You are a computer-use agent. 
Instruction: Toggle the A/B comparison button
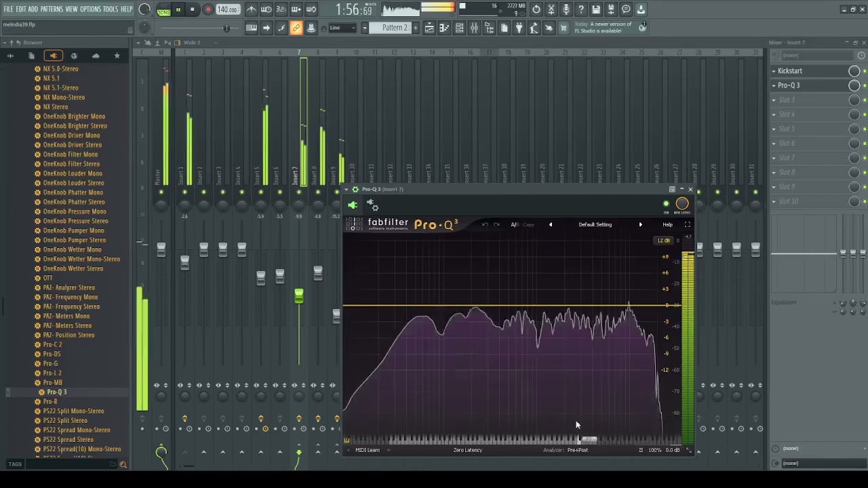515,224
